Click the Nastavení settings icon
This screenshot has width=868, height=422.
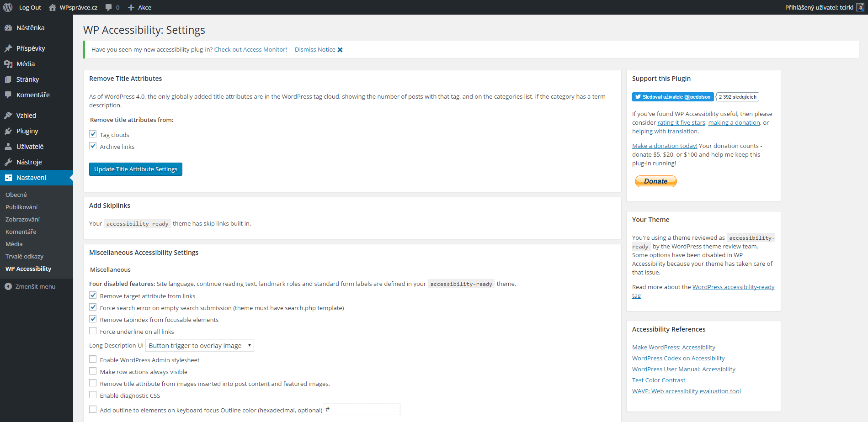click(8, 178)
